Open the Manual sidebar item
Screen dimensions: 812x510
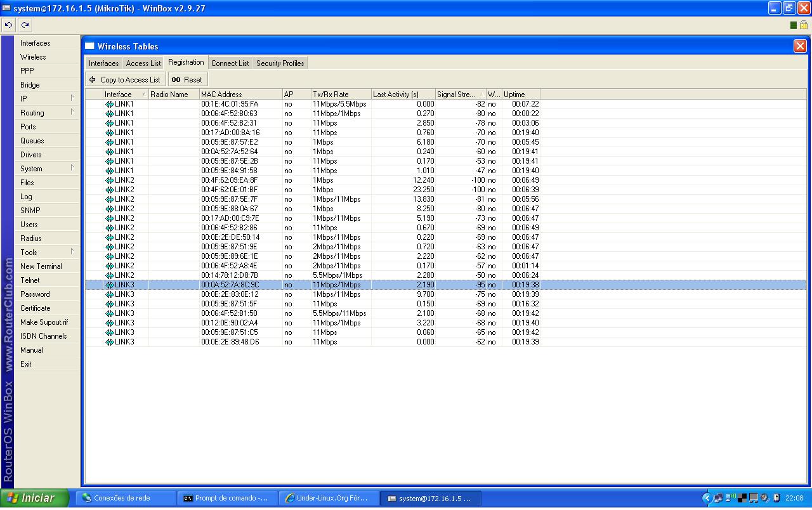(48, 350)
